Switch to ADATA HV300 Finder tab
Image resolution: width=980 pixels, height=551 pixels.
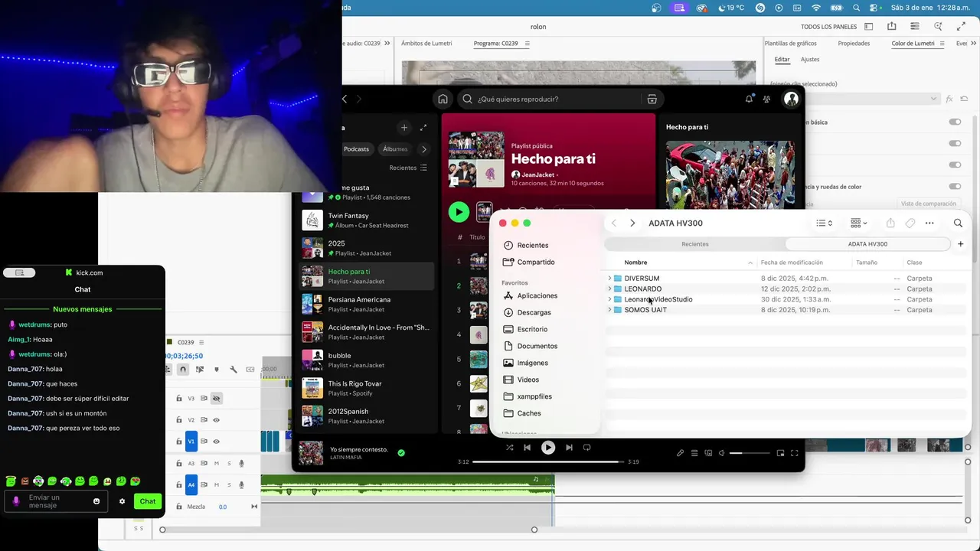[x=867, y=244]
